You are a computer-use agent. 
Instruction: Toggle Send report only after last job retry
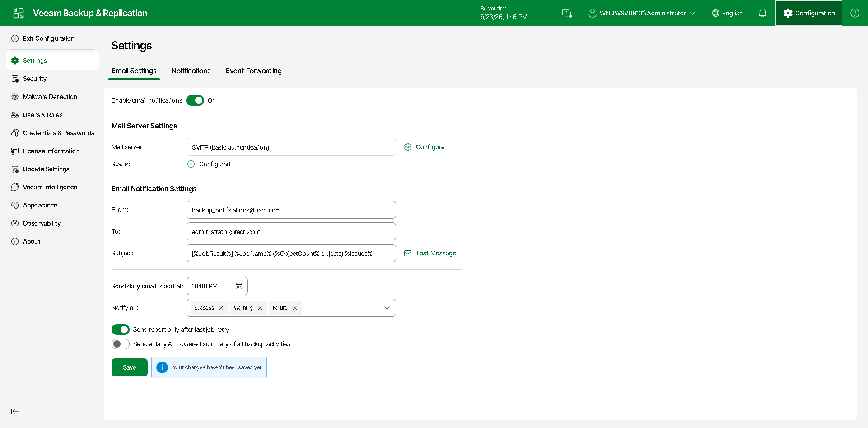pos(121,329)
